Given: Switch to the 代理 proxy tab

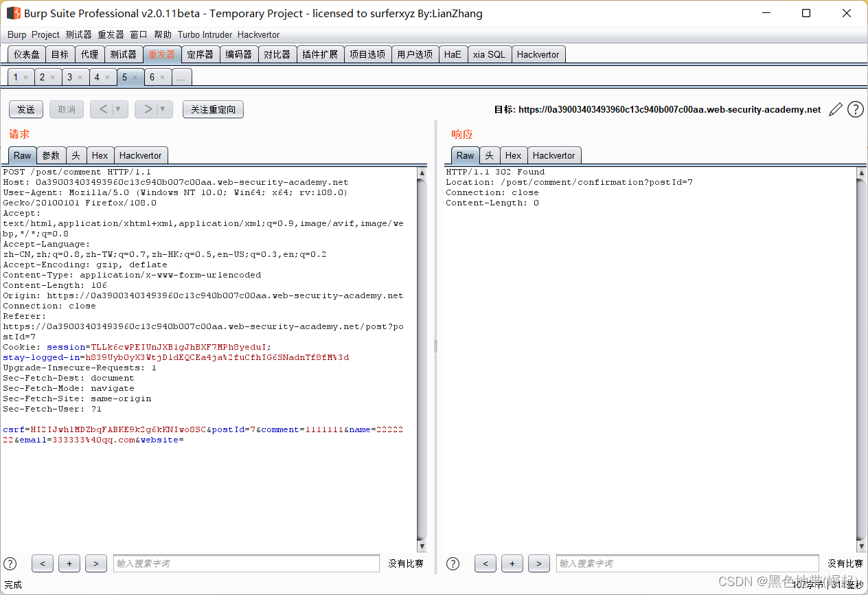Looking at the screenshot, I should tap(89, 54).
